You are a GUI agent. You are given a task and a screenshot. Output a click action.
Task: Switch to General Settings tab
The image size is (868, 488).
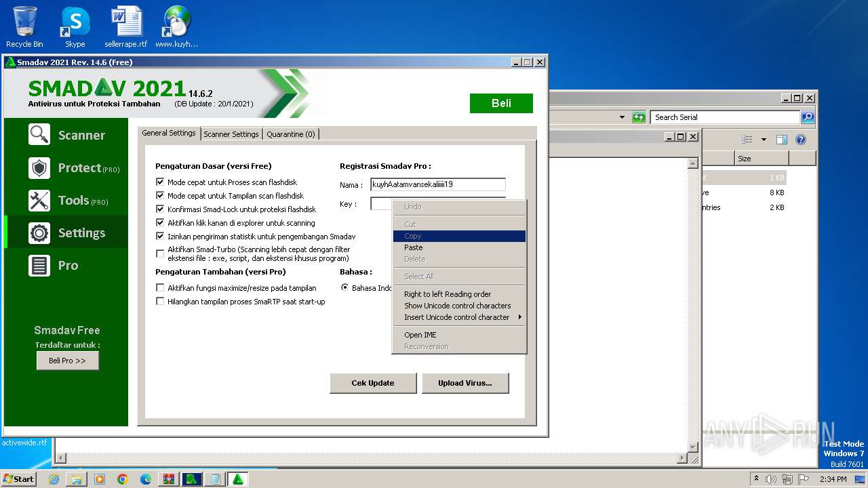click(169, 133)
